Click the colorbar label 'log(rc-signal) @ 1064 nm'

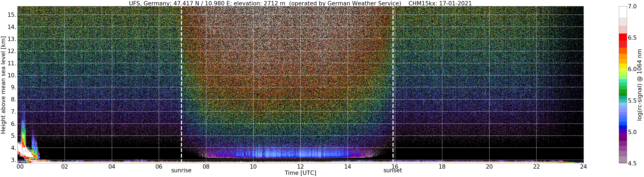(x=639, y=85)
